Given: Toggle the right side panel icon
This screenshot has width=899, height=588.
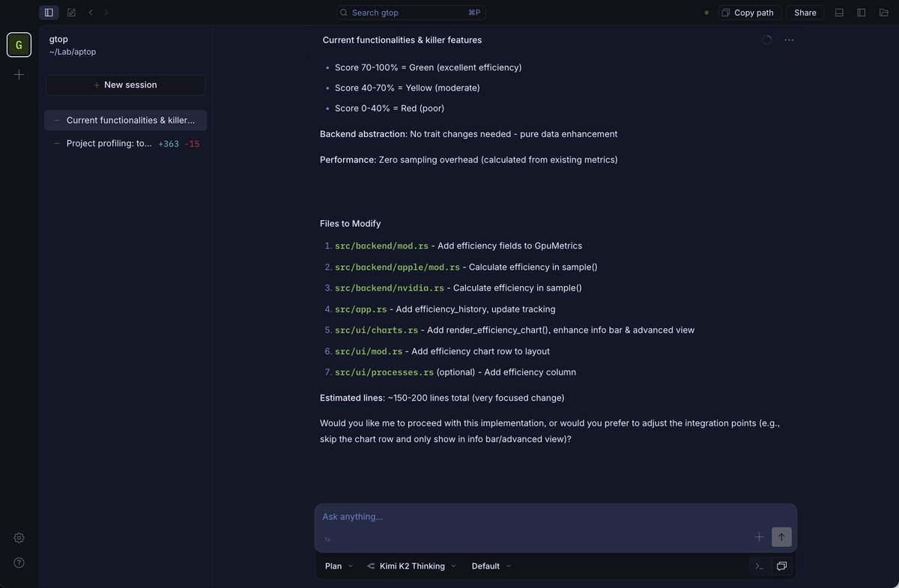Looking at the screenshot, I should [x=862, y=13].
